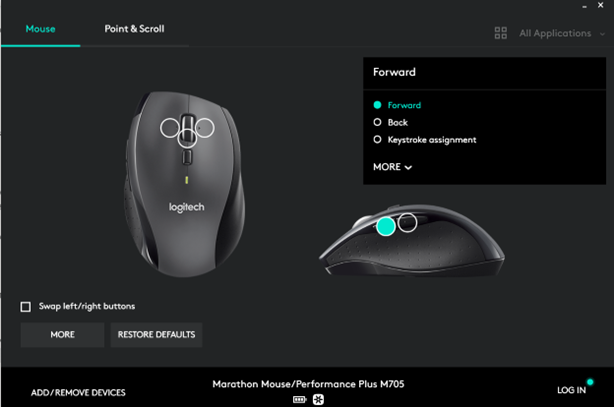
Task: Expand MORE options in the Forward panel
Action: [392, 167]
